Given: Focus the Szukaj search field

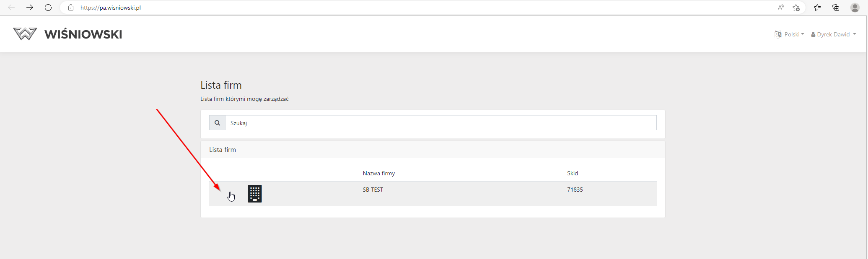Looking at the screenshot, I should (440, 123).
